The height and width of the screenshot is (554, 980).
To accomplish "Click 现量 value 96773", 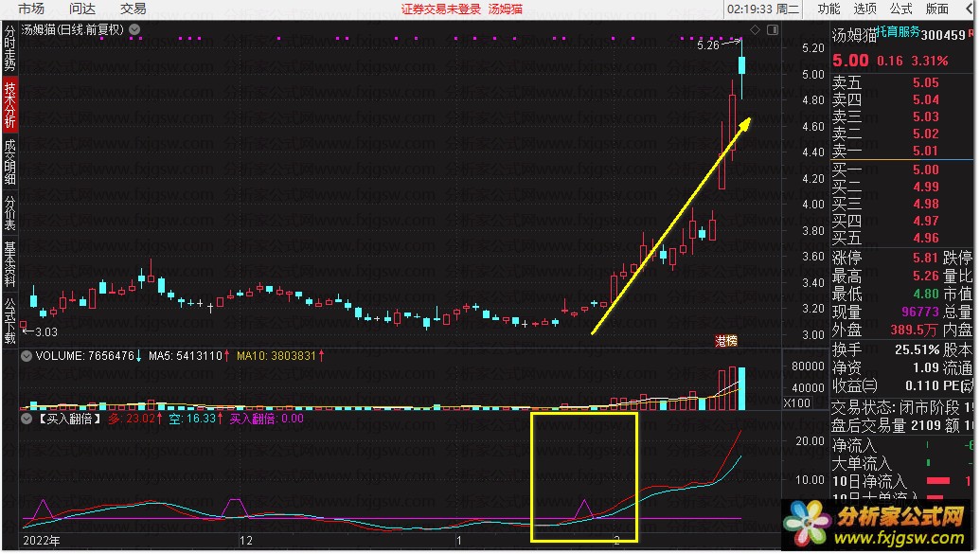I will tap(920, 312).
